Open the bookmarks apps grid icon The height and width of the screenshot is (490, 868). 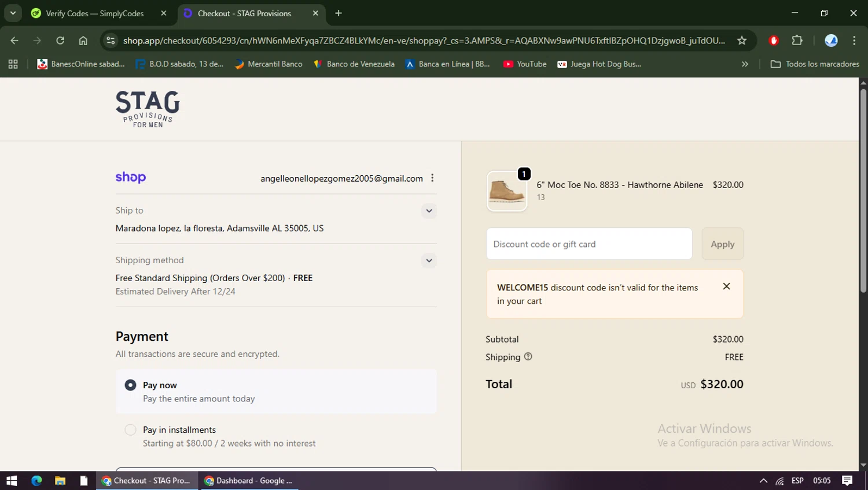[x=13, y=64]
